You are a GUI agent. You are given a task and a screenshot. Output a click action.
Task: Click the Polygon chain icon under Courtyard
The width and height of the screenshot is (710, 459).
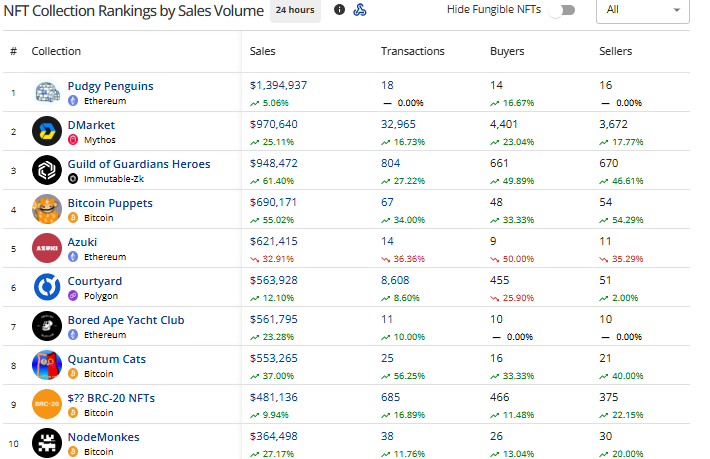point(73,296)
